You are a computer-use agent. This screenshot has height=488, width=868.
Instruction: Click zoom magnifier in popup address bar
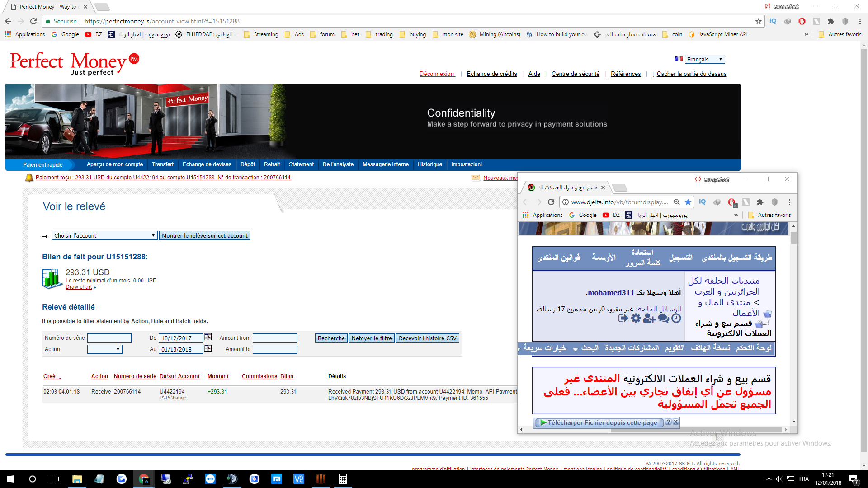click(x=676, y=202)
